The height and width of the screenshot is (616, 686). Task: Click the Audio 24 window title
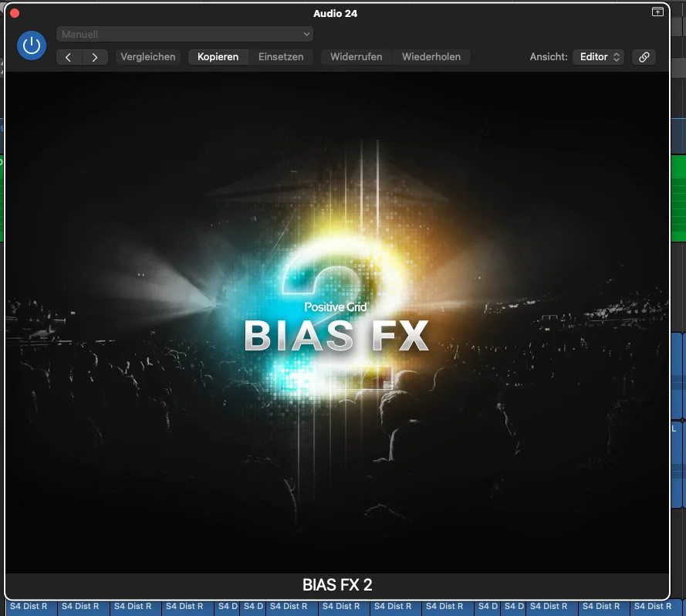335,14
